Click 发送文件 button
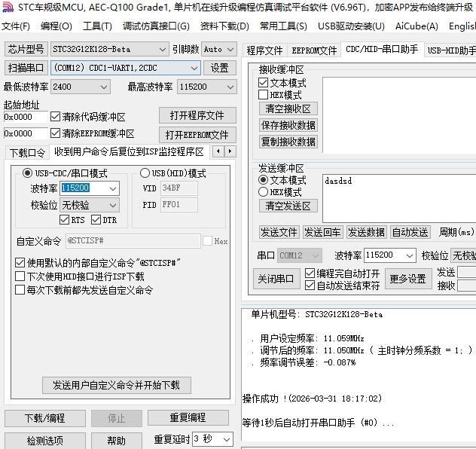The width and height of the screenshot is (476, 449). click(x=279, y=232)
